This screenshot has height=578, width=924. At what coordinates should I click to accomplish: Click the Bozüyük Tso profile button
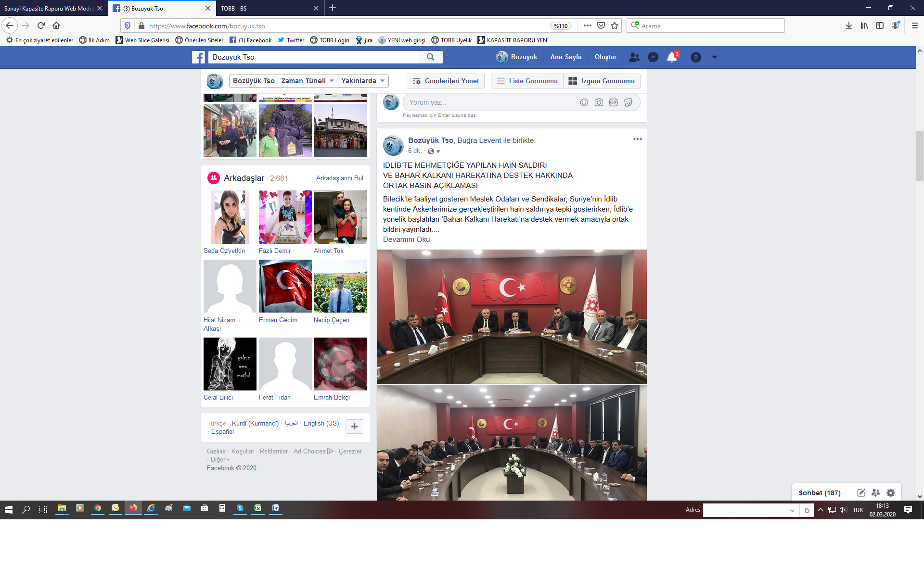254,81
